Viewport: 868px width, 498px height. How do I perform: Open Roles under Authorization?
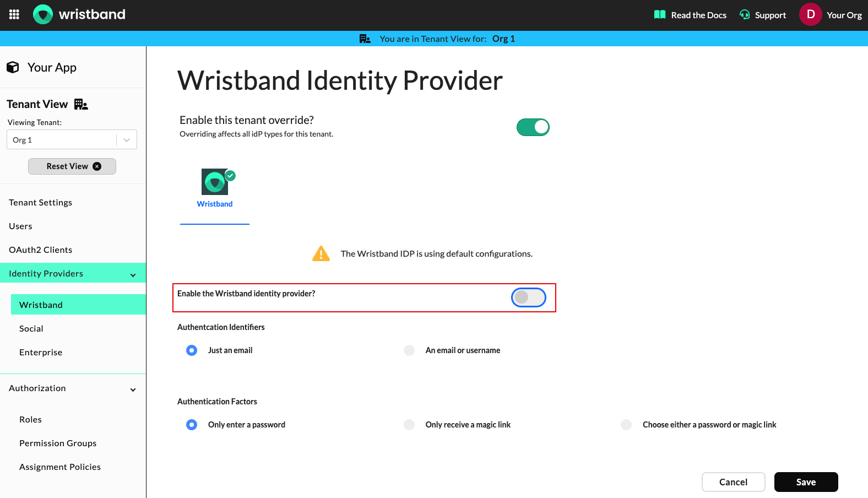[x=30, y=420]
